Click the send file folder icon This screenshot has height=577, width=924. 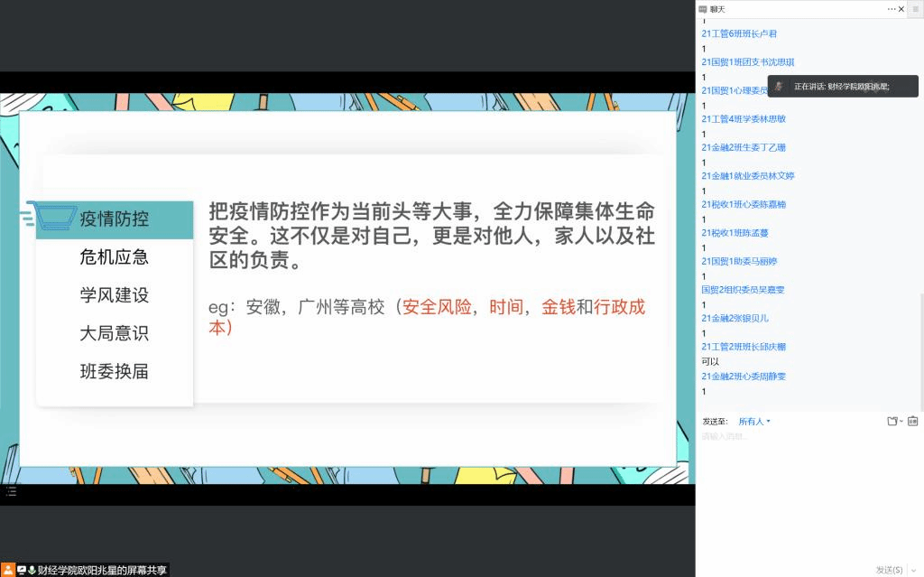click(x=892, y=421)
